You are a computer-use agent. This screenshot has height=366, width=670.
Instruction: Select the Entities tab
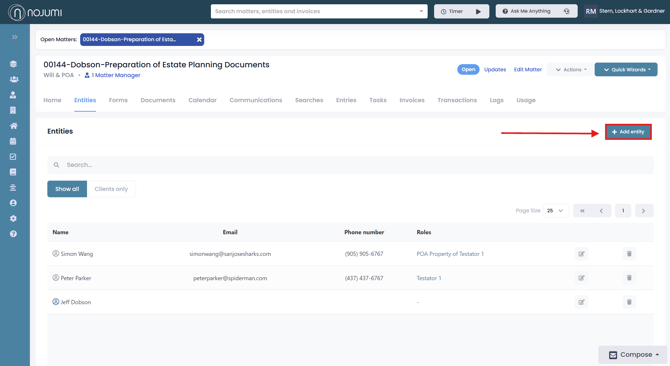point(85,100)
